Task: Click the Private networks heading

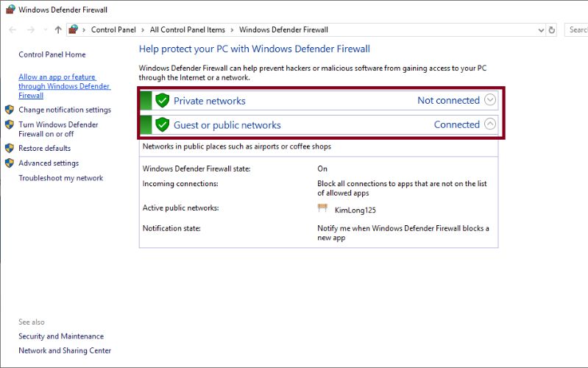Action: coord(209,101)
